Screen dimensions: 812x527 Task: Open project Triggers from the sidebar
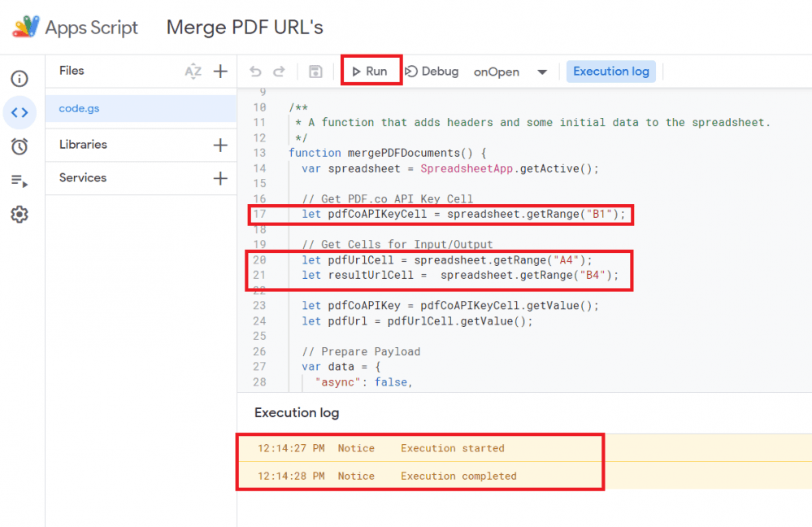20,145
